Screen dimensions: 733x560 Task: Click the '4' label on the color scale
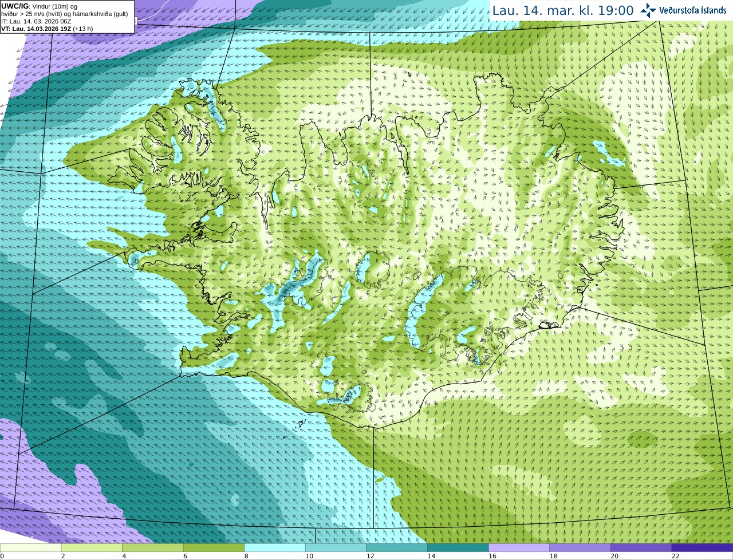124,556
